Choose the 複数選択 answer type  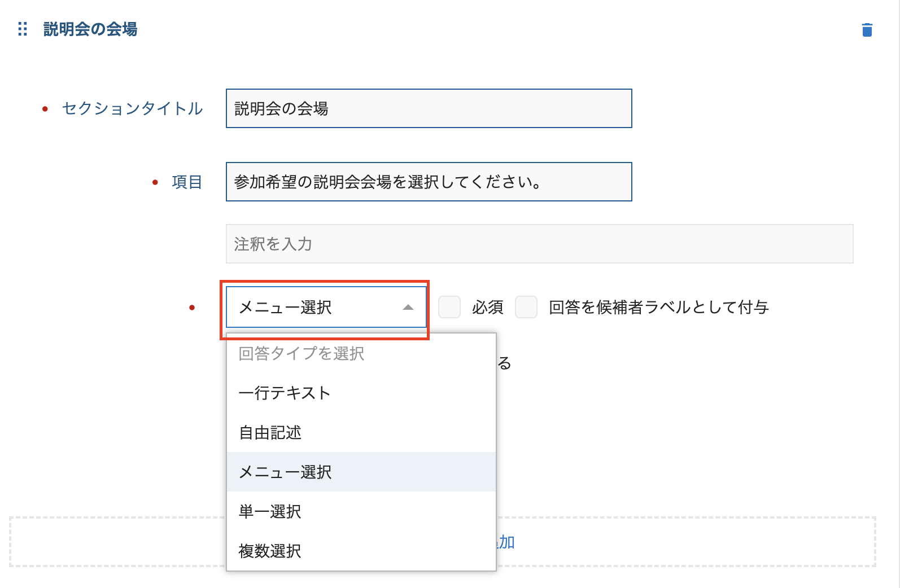coord(270,551)
